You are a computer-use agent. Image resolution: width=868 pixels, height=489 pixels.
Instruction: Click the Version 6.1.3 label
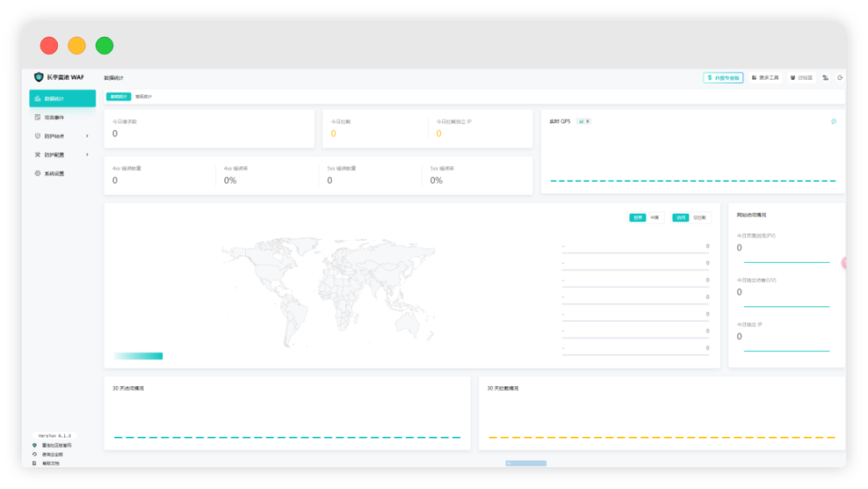coord(55,436)
